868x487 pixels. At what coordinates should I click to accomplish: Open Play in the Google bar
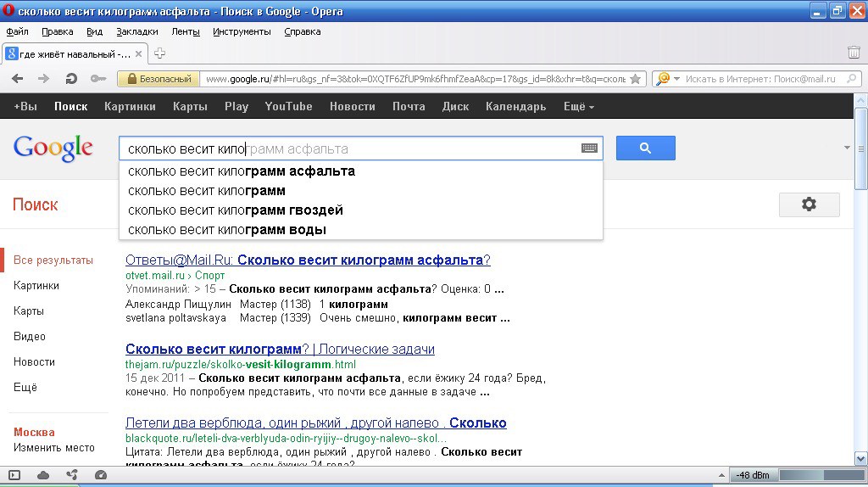pos(236,106)
